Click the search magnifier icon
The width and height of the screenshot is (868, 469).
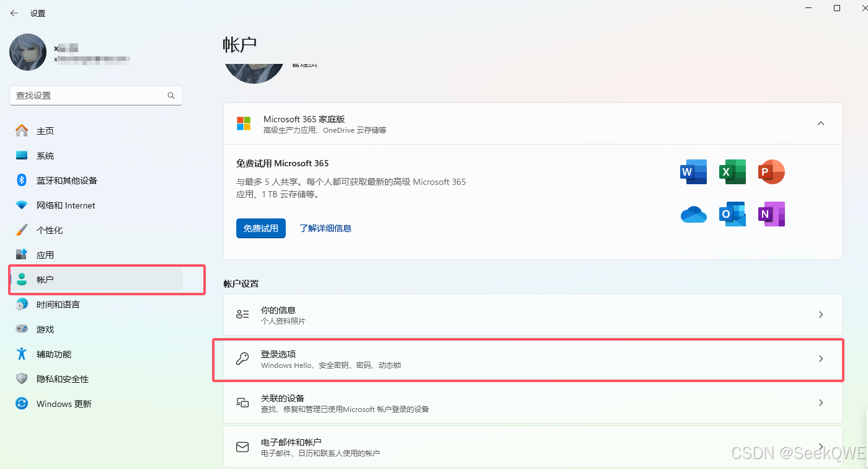coord(171,96)
